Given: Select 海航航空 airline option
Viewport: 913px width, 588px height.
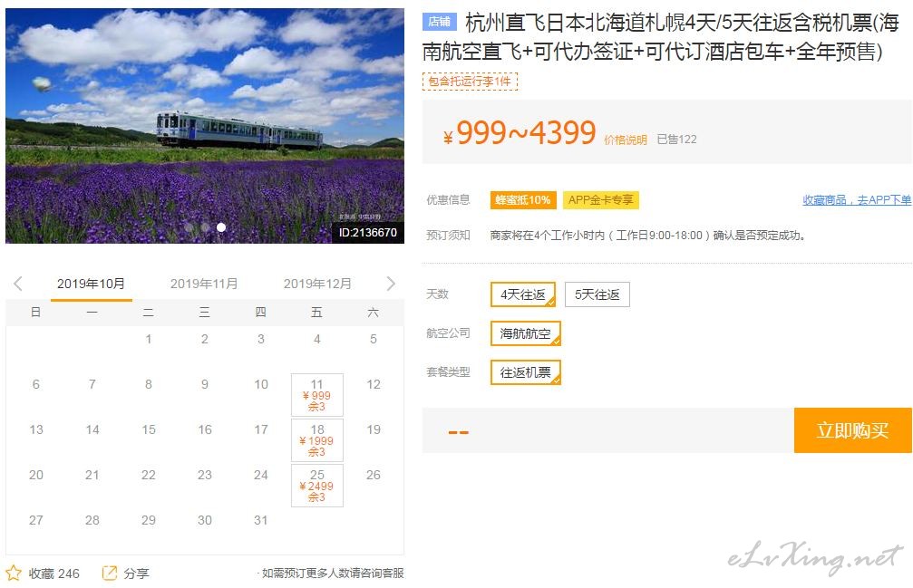Looking at the screenshot, I should pos(525,333).
